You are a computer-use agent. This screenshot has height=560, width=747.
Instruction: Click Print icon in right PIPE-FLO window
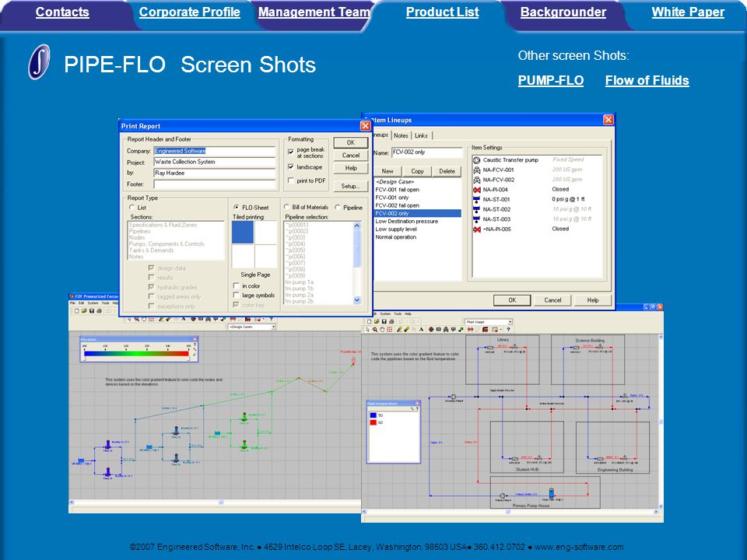(391, 321)
